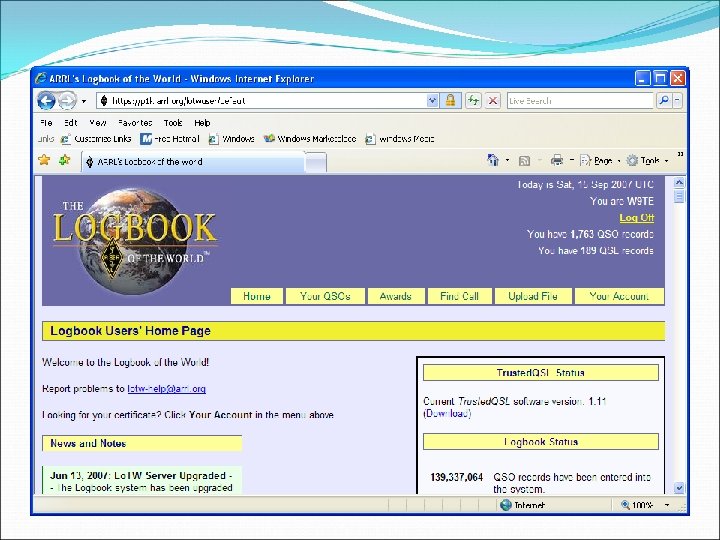Click the search magnifier icon
This screenshot has width=720, height=540.
(663, 100)
